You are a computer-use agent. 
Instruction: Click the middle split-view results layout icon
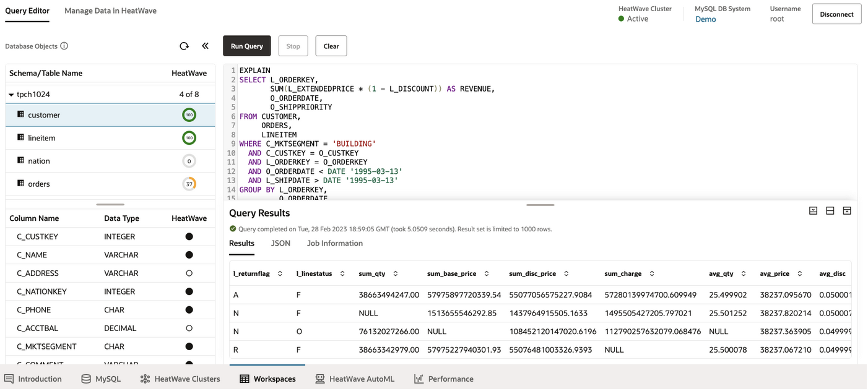click(830, 211)
